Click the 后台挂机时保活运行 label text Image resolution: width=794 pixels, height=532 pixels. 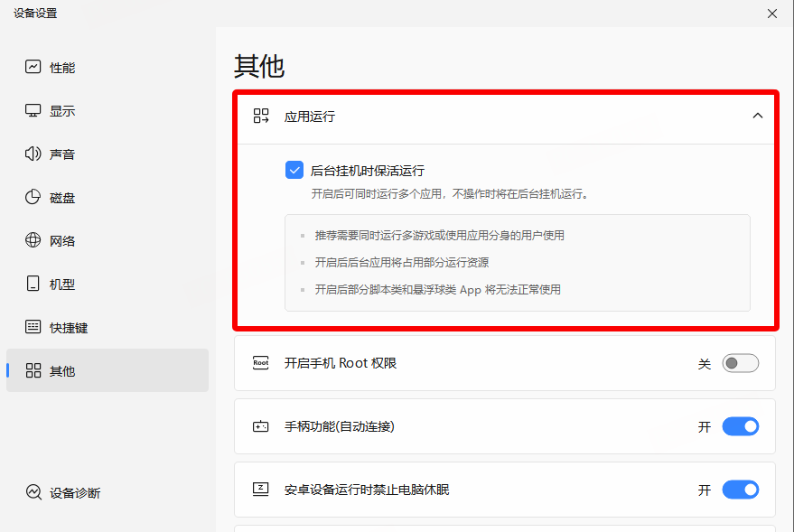click(x=367, y=170)
